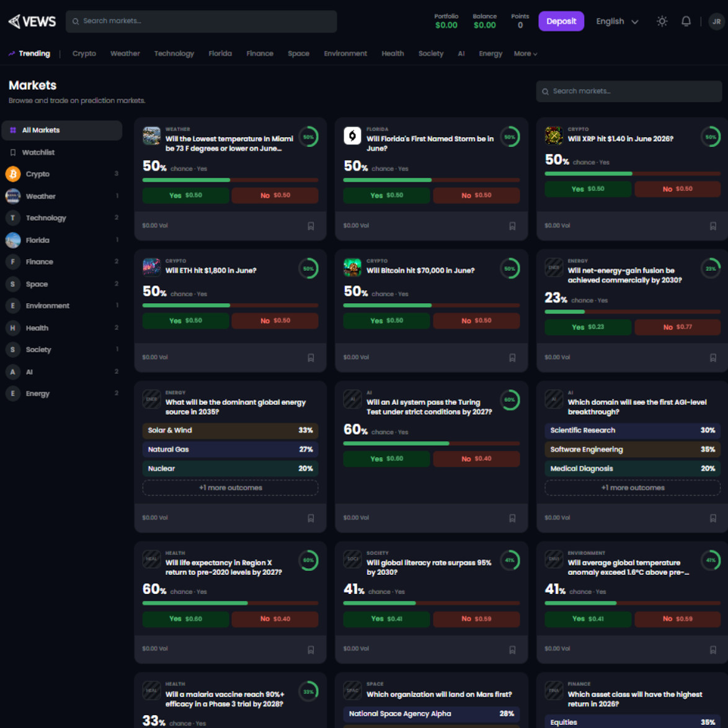Screen dimensions: 728x728
Task: Select Florida category icon in sidebar
Action: point(12,240)
